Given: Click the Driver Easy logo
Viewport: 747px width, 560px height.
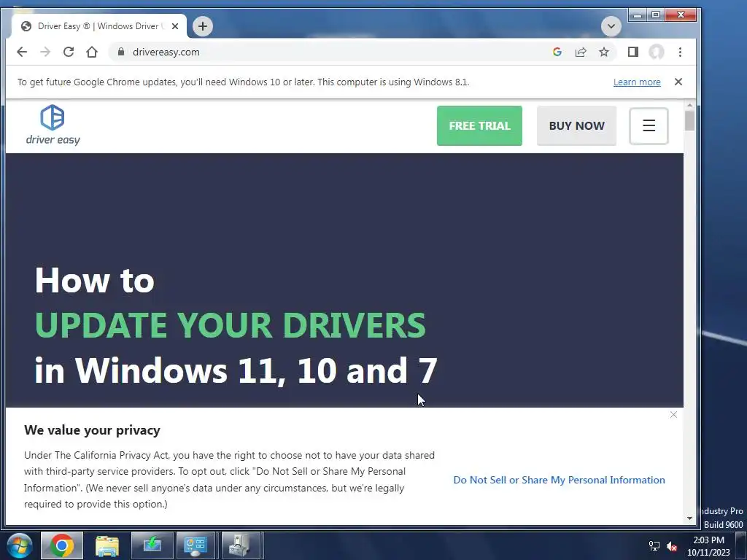Looking at the screenshot, I should click(53, 125).
